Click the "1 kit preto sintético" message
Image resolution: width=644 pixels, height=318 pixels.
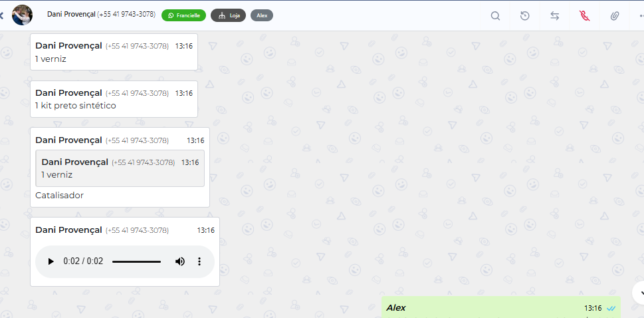76,105
